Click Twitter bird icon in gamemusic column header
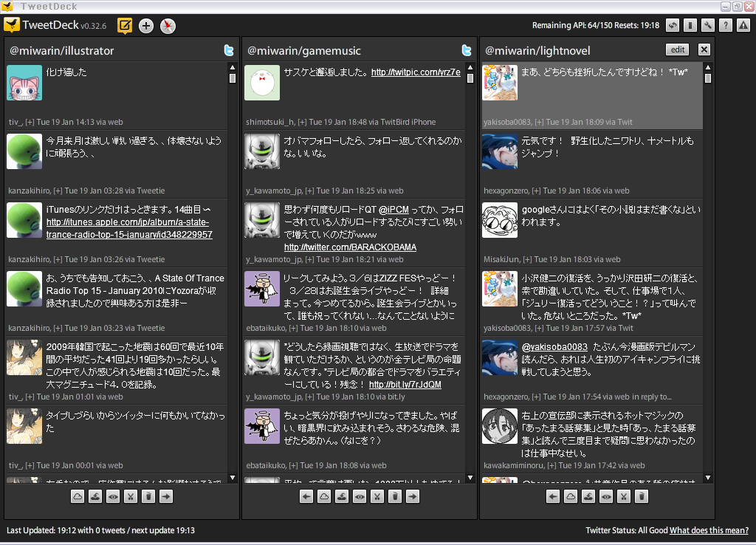 [x=467, y=50]
